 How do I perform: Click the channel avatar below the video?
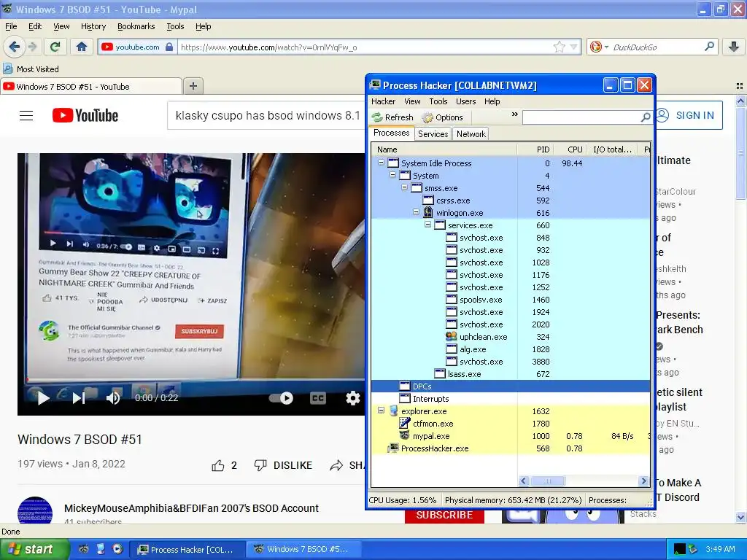coord(35,510)
